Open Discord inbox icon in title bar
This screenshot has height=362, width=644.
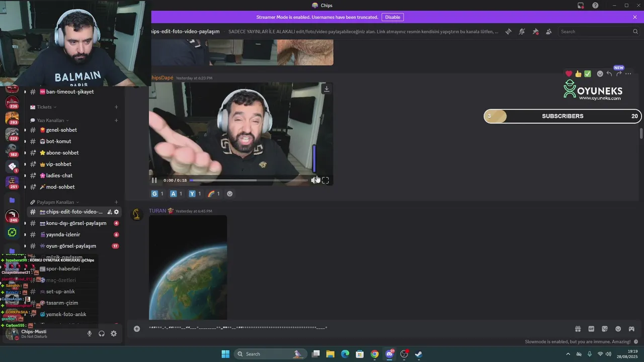click(581, 6)
